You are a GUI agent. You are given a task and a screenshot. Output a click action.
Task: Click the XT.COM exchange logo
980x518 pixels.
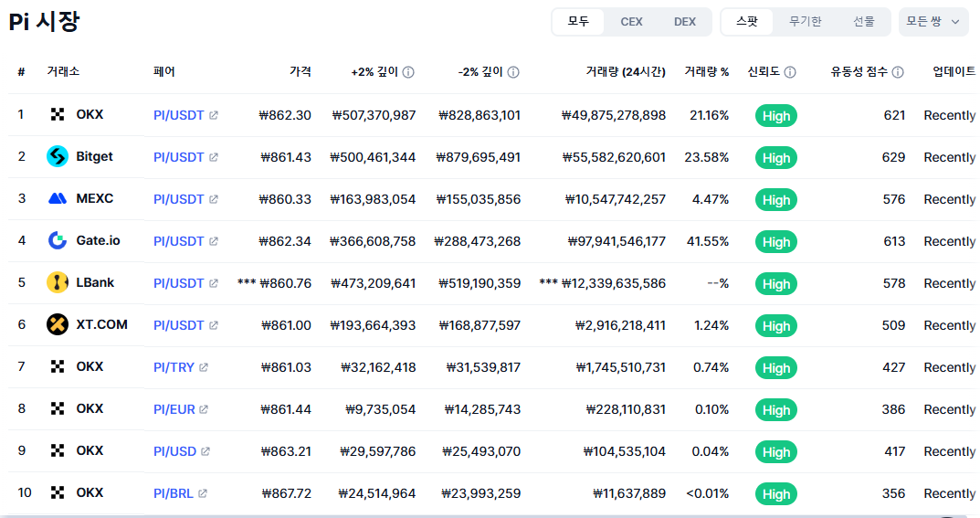[x=58, y=324]
